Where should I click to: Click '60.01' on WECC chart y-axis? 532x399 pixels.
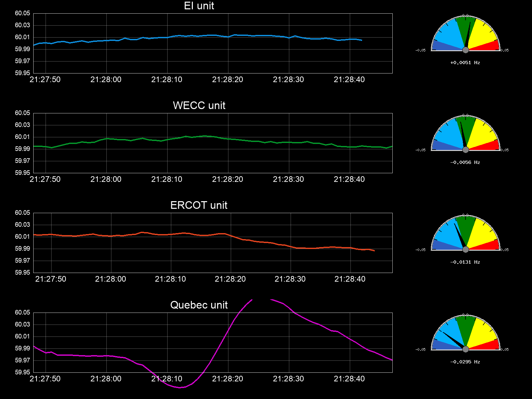(x=22, y=137)
